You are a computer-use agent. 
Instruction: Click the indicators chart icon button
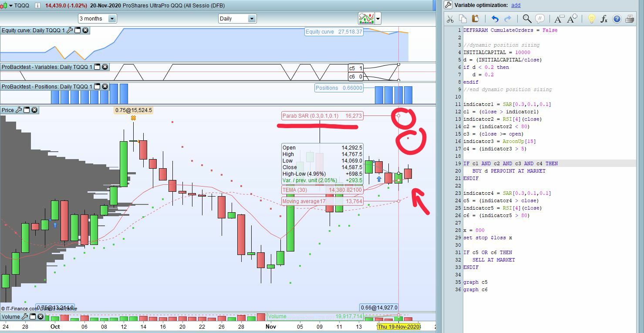(366, 18)
